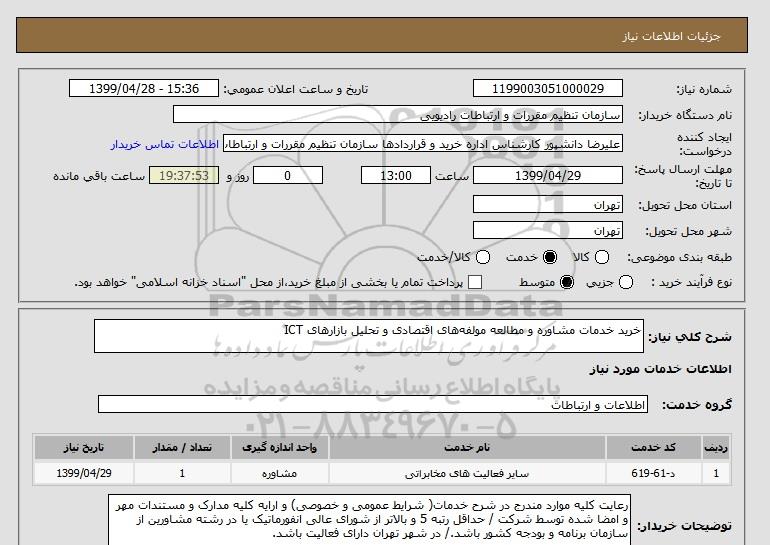Click the buyer notes text area

(x=369, y=520)
